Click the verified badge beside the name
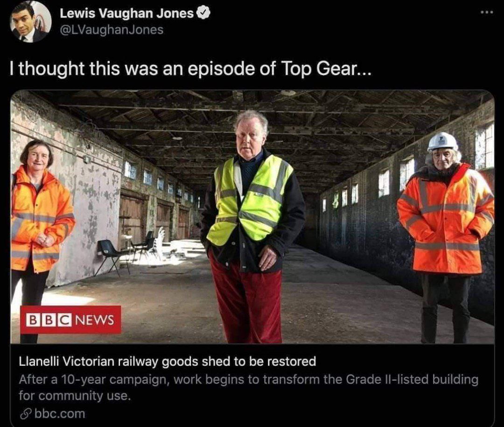 (203, 13)
